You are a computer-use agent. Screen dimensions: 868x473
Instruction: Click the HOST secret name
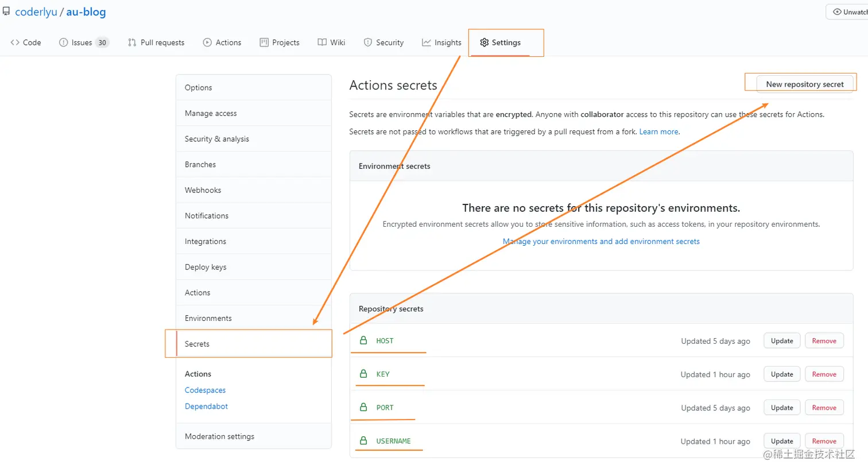coord(385,341)
